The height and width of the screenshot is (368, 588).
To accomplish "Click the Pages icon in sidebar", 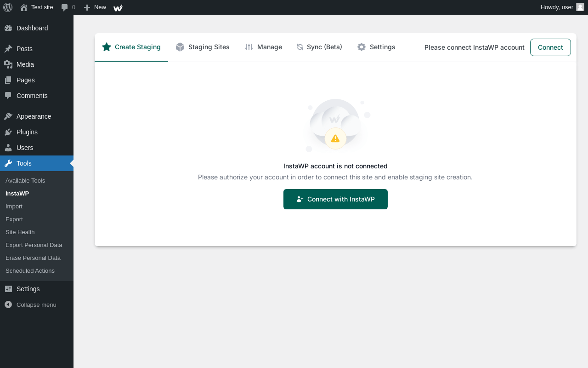I will pos(8,80).
